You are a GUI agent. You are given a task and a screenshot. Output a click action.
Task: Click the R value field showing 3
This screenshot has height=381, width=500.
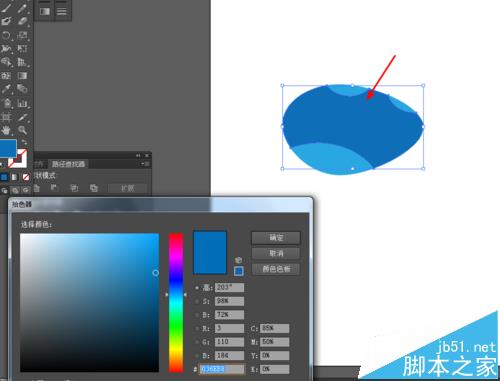229,328
